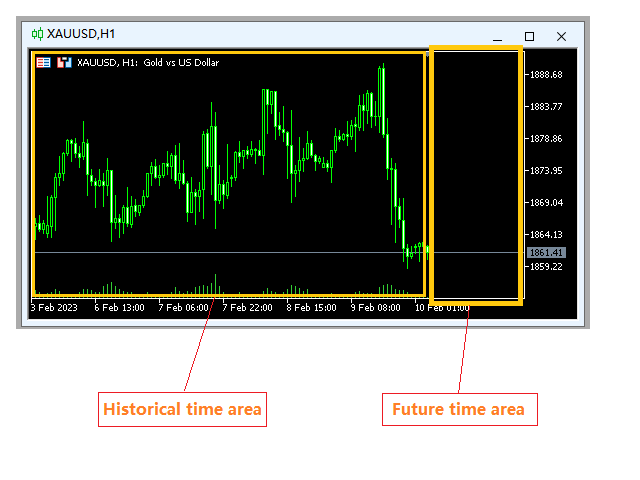Click the 10 Feb 01:00 time label
640x480 pixels.
tap(442, 308)
